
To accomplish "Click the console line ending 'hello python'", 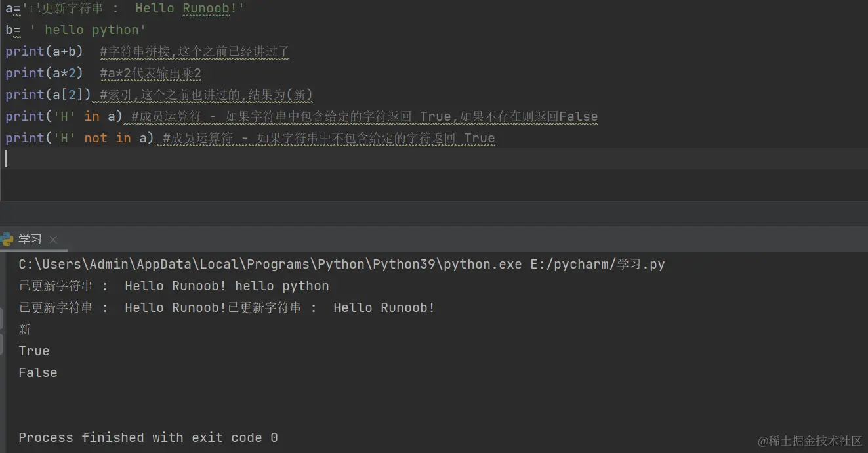I will [174, 286].
